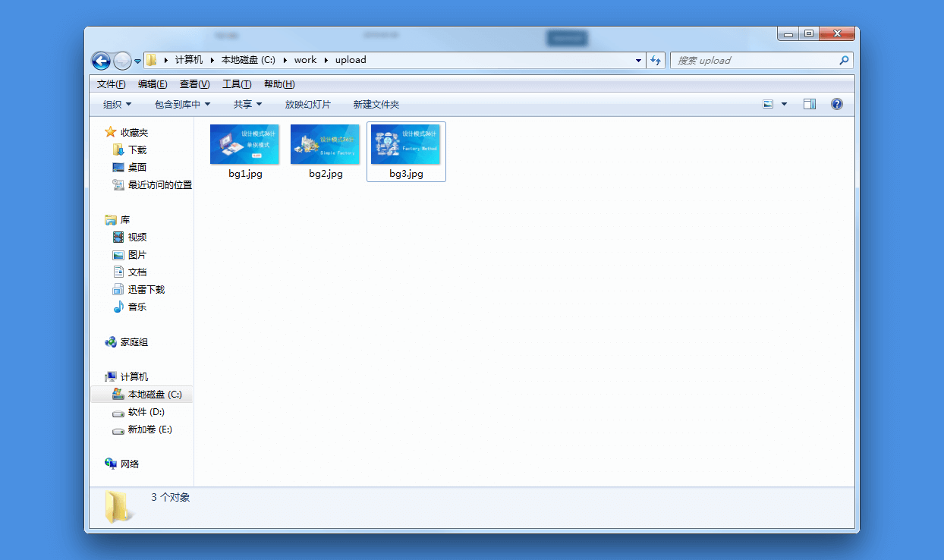Expand the 包含到库中 dropdown
944x560 pixels.
[x=182, y=104]
